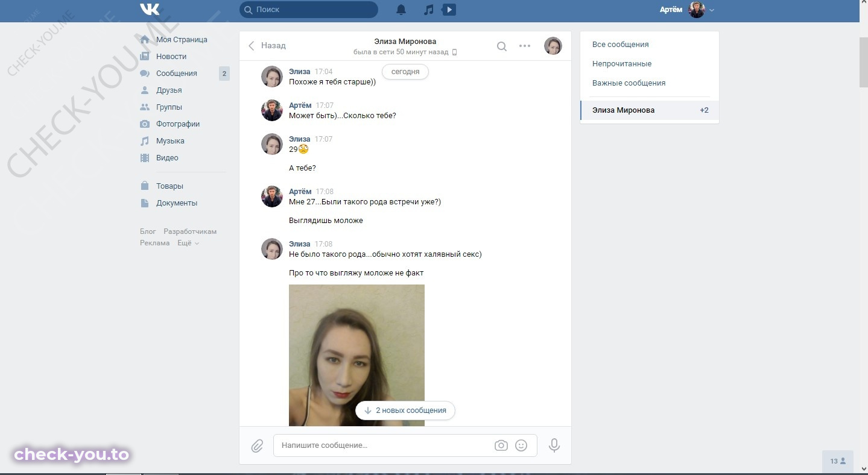
Task: Open Музыка in sidebar
Action: (x=170, y=141)
